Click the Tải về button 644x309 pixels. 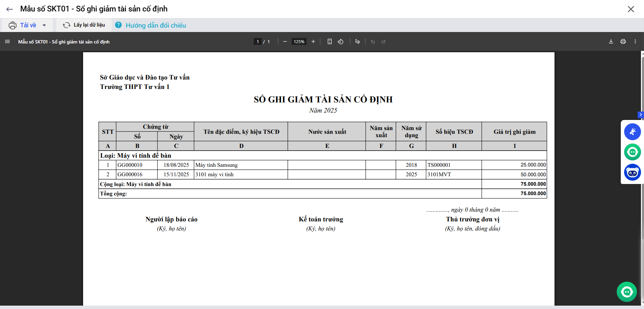(x=23, y=25)
